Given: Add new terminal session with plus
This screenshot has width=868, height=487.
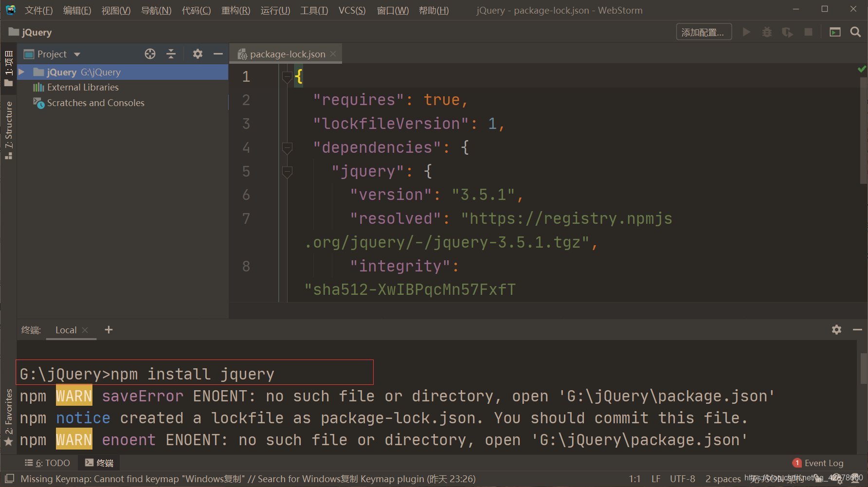Looking at the screenshot, I should tap(109, 330).
